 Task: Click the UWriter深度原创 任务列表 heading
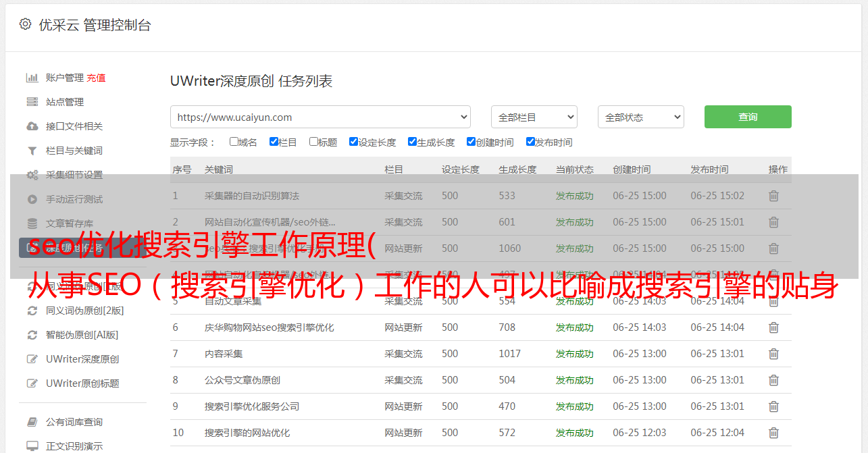click(251, 81)
